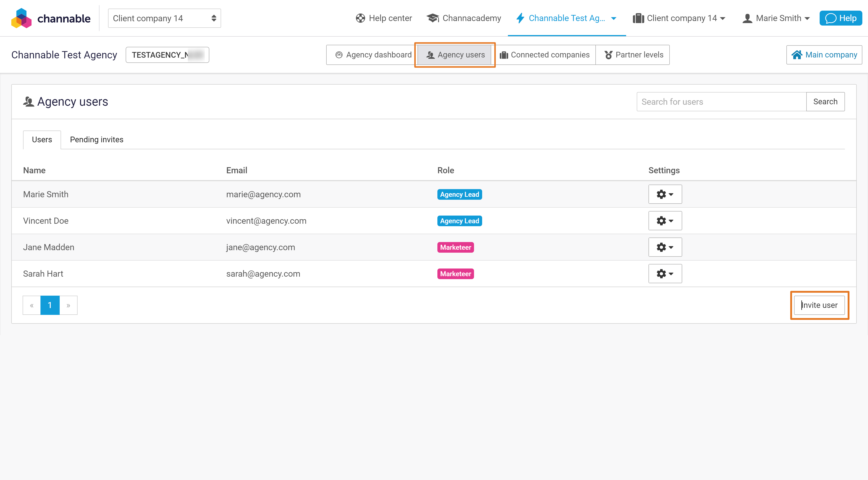Viewport: 868px width, 480px height.
Task: Click the dashboard gauge icon
Action: pos(339,55)
